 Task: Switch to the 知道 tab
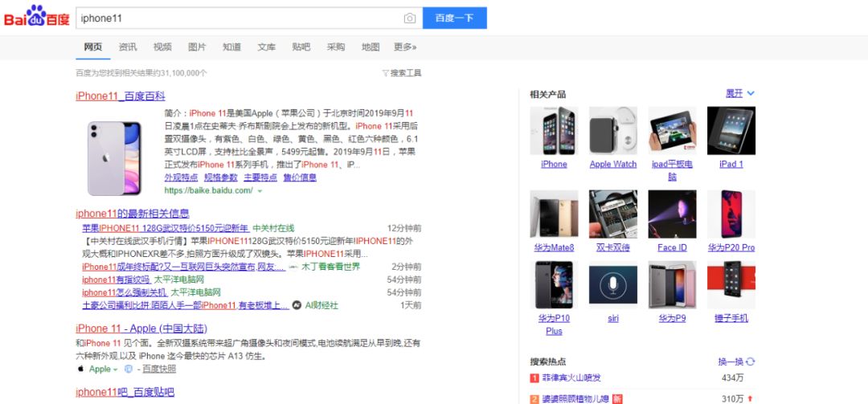click(232, 47)
